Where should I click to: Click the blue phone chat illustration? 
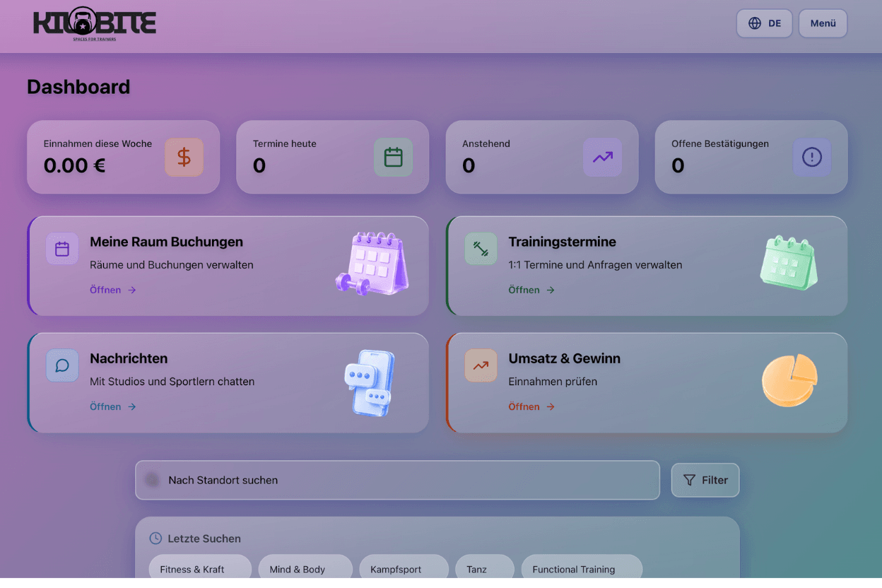(x=370, y=382)
